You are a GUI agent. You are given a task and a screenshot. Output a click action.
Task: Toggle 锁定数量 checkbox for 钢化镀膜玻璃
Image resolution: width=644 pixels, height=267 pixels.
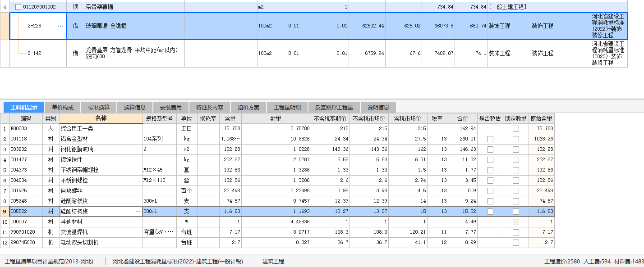point(516,149)
